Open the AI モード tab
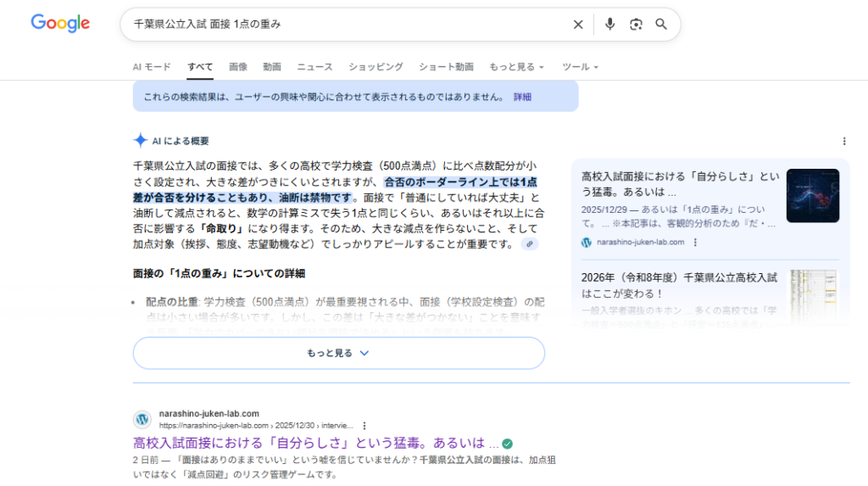The width and height of the screenshot is (868, 486). click(151, 67)
